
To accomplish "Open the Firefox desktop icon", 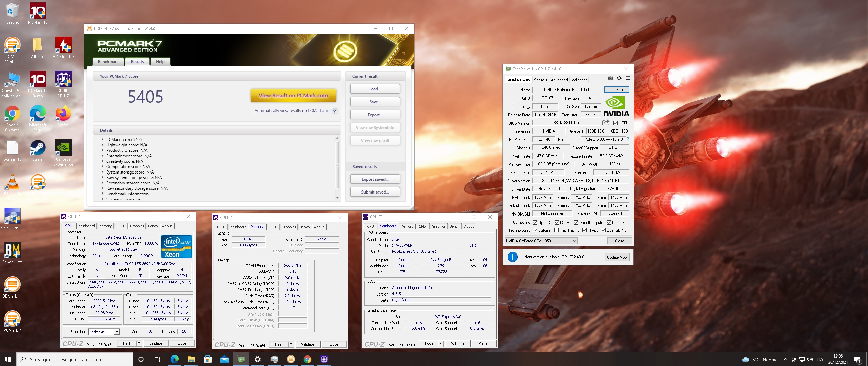I will [x=63, y=116].
